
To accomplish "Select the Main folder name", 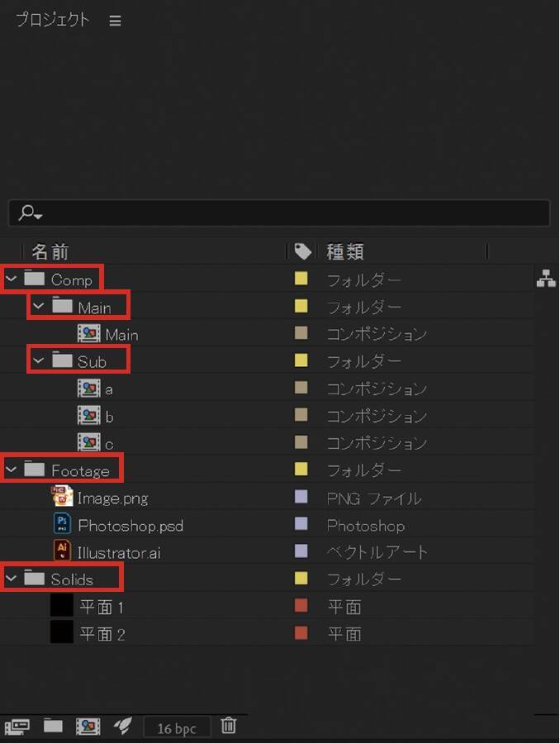I will 95,308.
